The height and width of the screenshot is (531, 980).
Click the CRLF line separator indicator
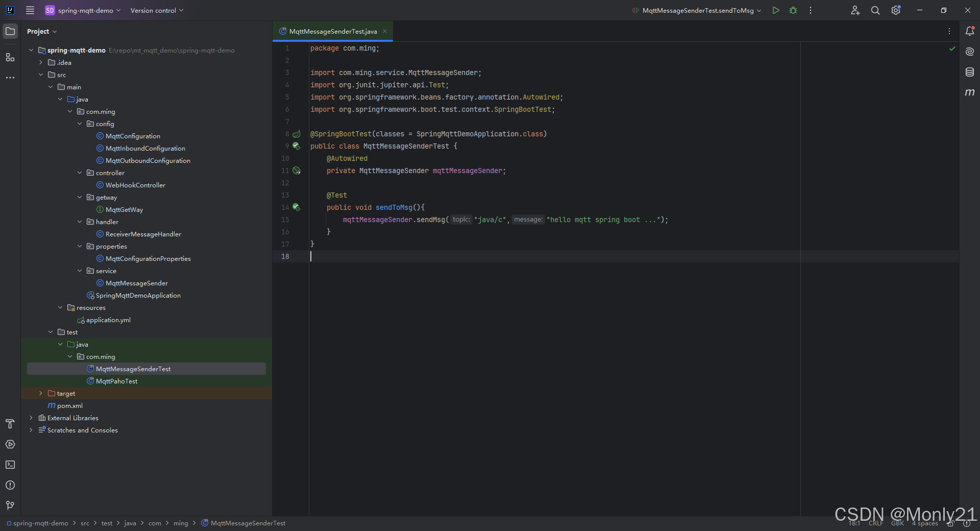[876, 523]
